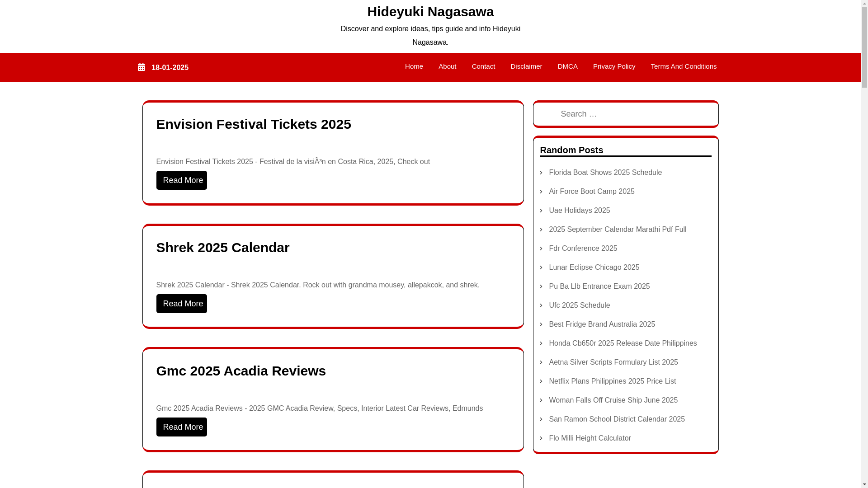Viewport: 868px width, 488px height.
Task: Open Uae Holidays 2025 post
Action: [579, 211]
